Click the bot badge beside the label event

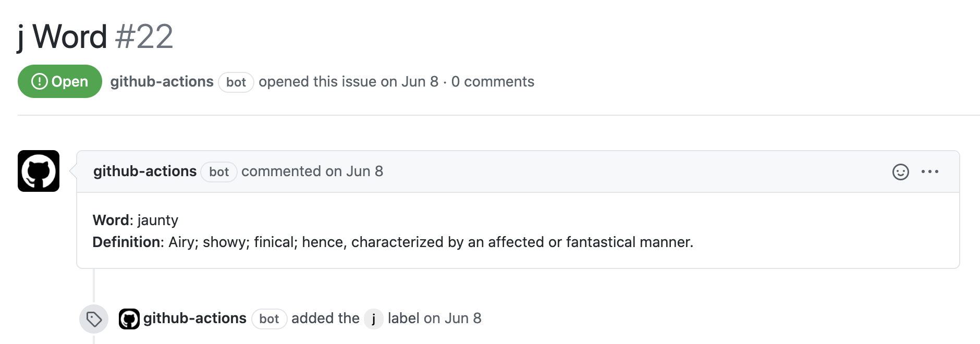click(269, 318)
